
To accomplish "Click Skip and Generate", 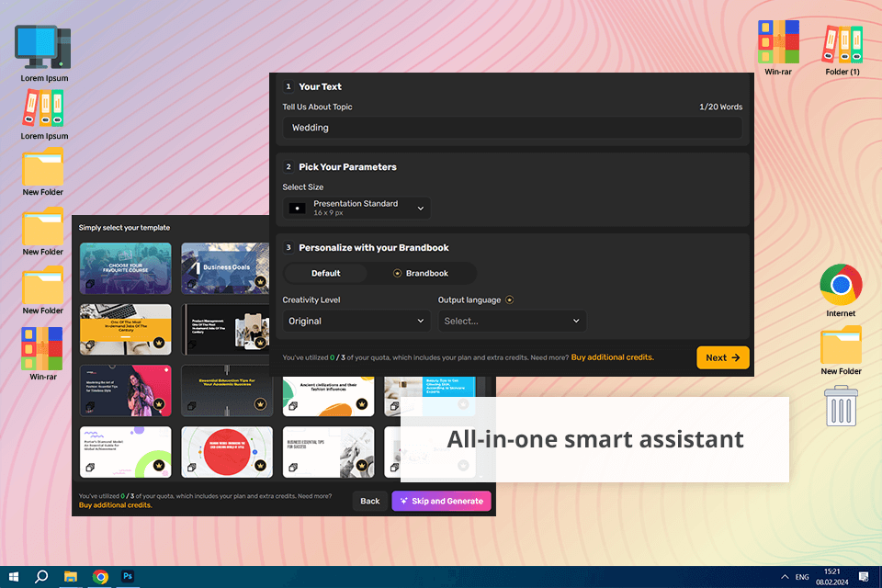I will [441, 501].
